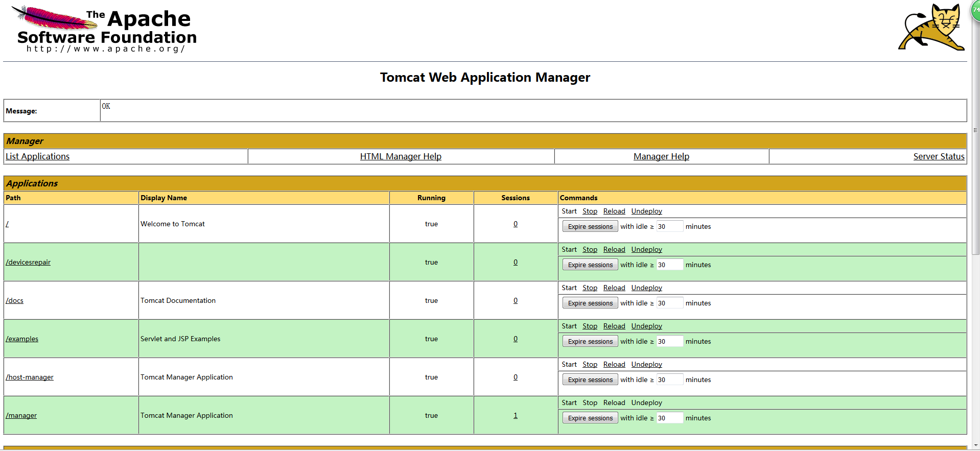Image resolution: width=980 pixels, height=451 pixels.
Task: Reload the /host-manager application
Action: point(614,364)
